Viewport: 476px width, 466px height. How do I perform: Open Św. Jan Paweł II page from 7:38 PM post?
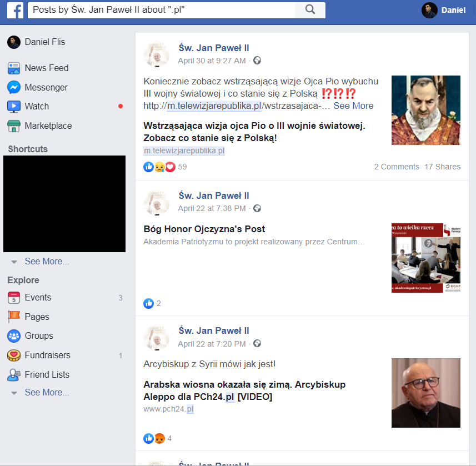tap(214, 196)
